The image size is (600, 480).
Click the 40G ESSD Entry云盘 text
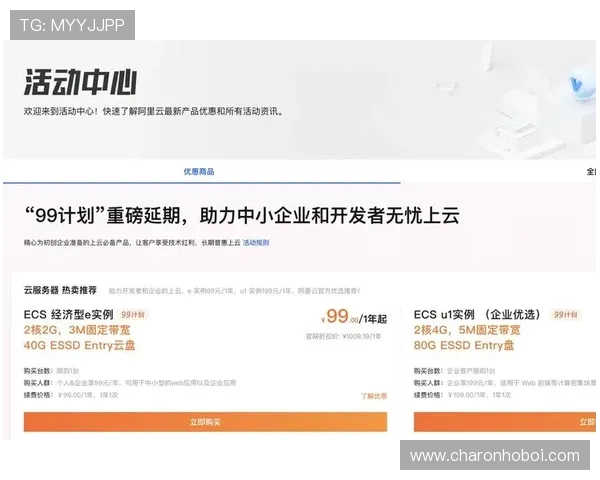[x=80, y=345]
